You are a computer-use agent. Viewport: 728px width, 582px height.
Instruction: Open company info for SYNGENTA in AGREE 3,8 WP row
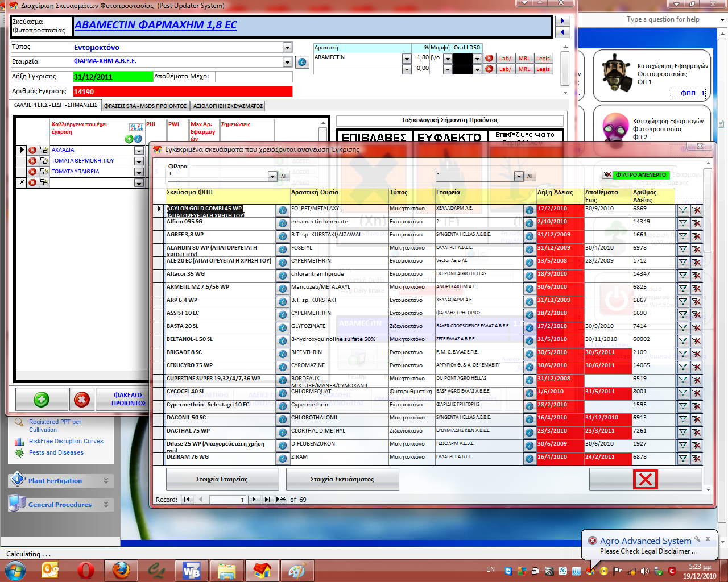pyautogui.click(x=530, y=236)
